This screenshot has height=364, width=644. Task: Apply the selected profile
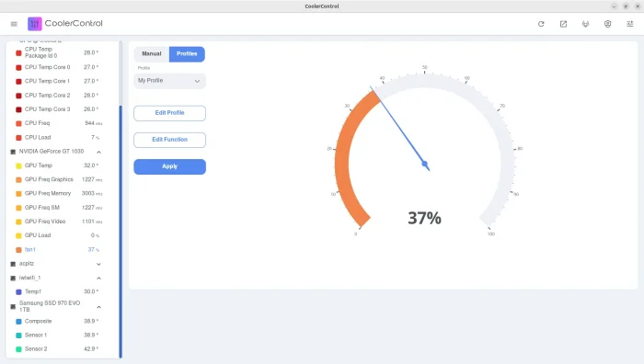(x=169, y=166)
